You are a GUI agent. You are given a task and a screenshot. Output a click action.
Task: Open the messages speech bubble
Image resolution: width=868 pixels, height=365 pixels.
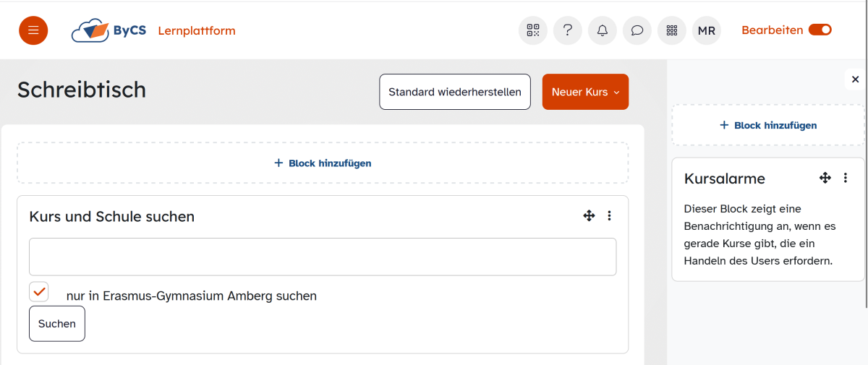click(x=637, y=30)
